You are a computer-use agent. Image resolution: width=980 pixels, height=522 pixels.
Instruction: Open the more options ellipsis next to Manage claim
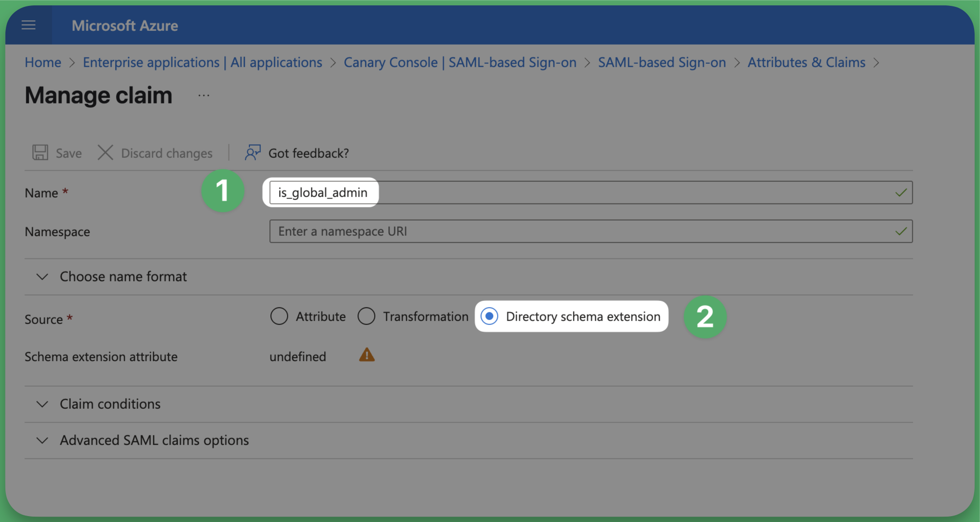click(x=204, y=96)
